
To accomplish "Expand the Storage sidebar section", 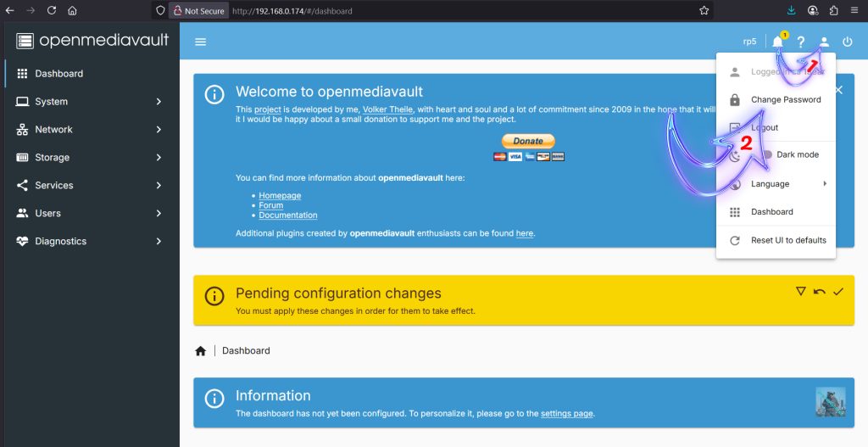I will click(x=89, y=158).
